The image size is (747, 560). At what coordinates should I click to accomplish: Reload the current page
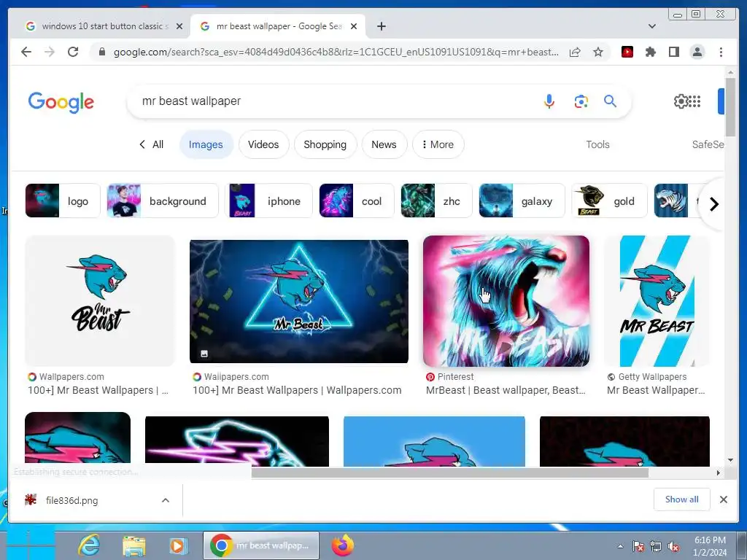click(x=73, y=52)
